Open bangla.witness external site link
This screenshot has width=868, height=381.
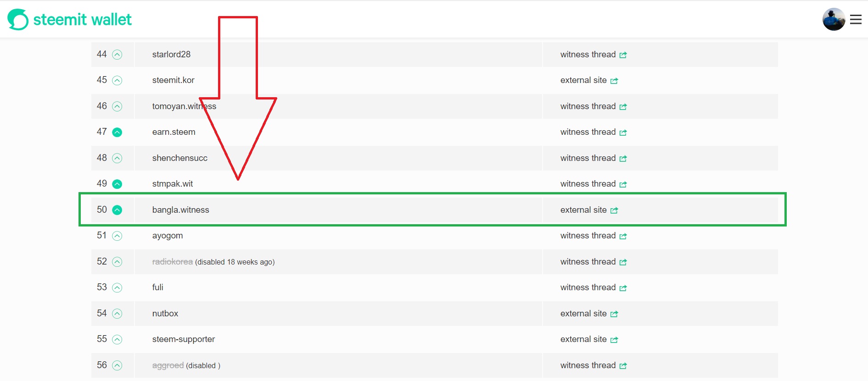[x=589, y=210]
